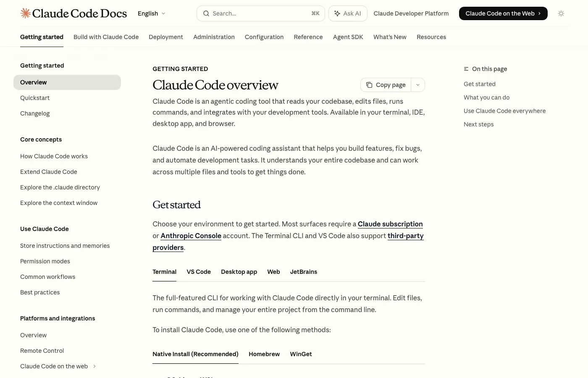This screenshot has height=378, width=588.
Task: Expand "Claude Code on the web" sidebar item
Action: 94,366
